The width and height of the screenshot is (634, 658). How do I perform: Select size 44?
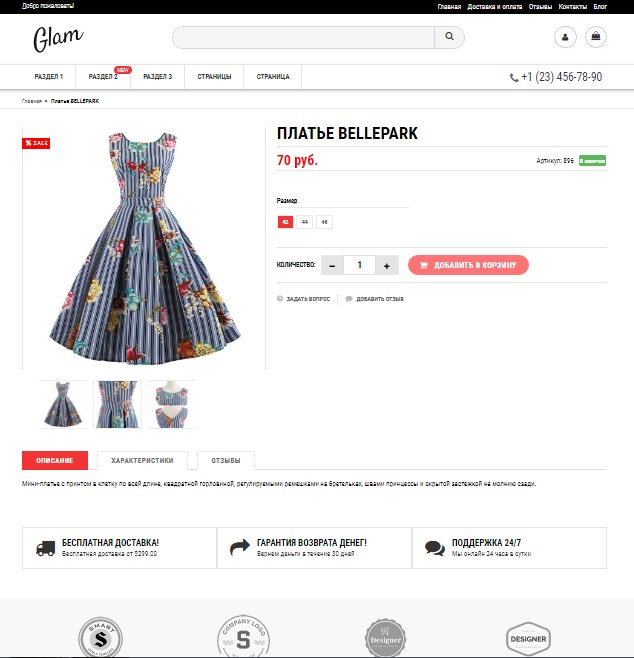[305, 222]
